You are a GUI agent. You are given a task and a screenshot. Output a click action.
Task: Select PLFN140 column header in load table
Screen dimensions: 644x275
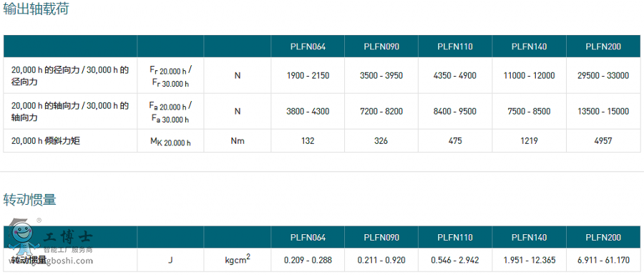529,47
